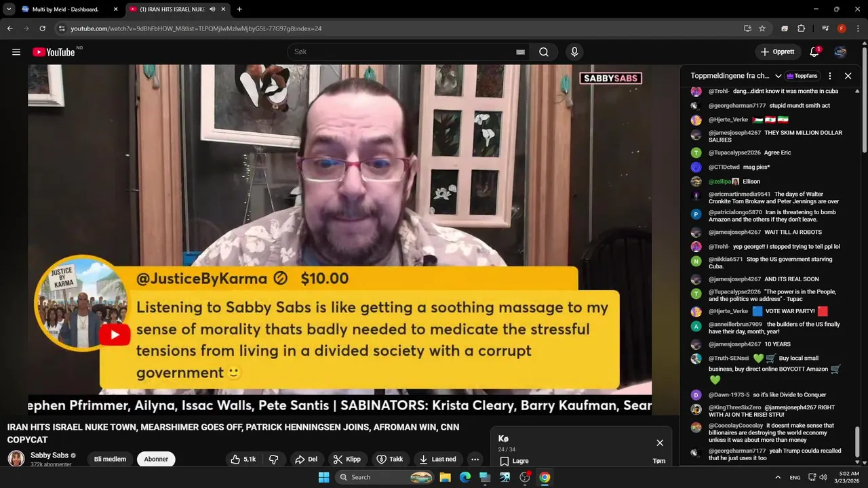Open the tab search dropdown arrow

pyautogui.click(x=9, y=9)
